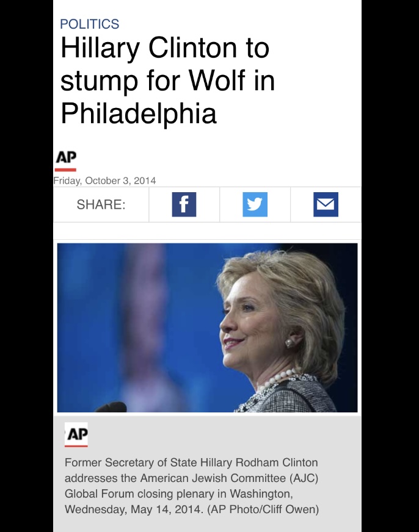Click the headline 'Hillary Clinton to stump for Wolf'
The height and width of the screenshot is (532, 419).
coord(168,64)
